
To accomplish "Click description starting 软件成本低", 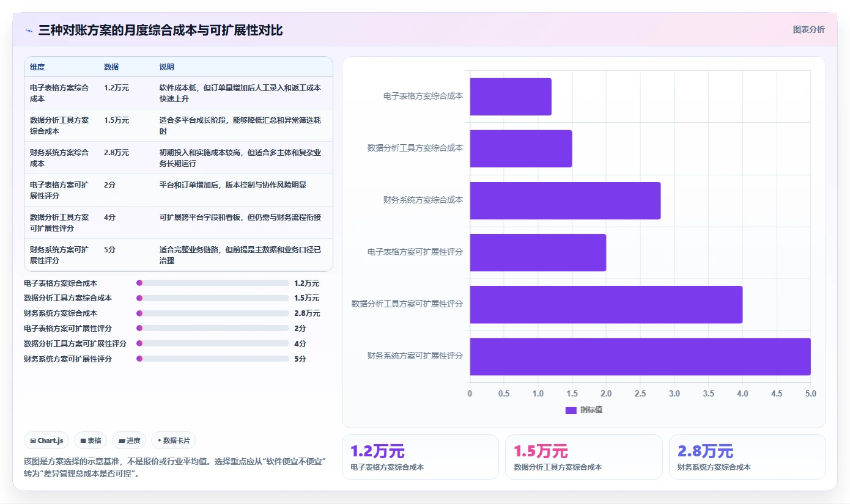I will [240, 93].
